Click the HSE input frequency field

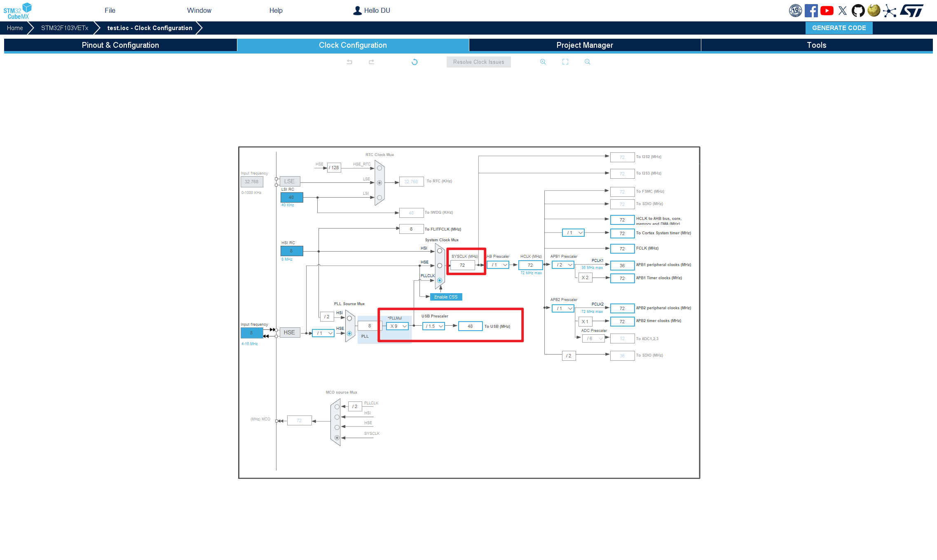252,333
